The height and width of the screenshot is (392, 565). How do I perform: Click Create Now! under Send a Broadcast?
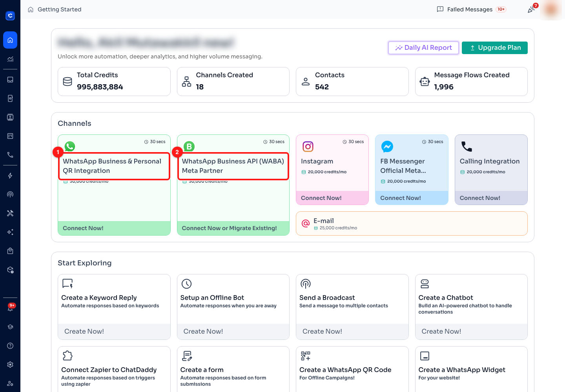tap(352, 331)
